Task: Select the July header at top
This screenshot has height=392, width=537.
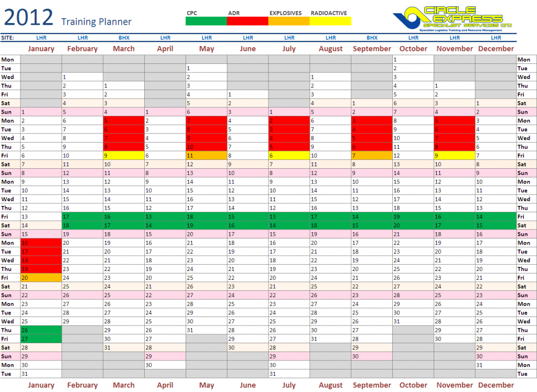Action: [x=289, y=49]
